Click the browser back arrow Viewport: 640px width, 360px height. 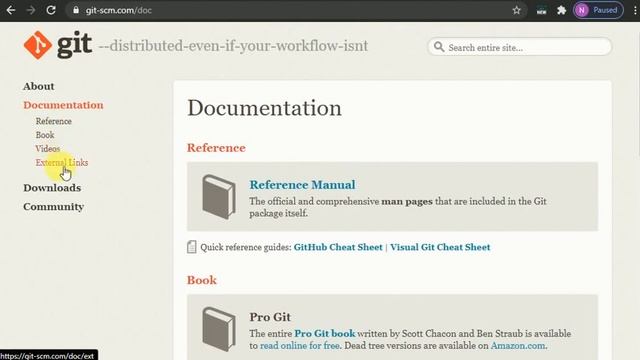click(x=11, y=10)
